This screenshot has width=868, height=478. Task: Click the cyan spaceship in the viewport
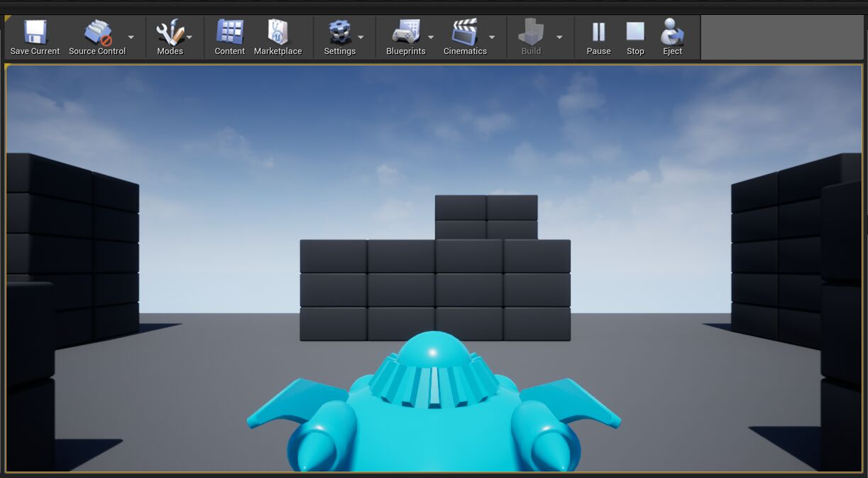pyautogui.click(x=434, y=419)
